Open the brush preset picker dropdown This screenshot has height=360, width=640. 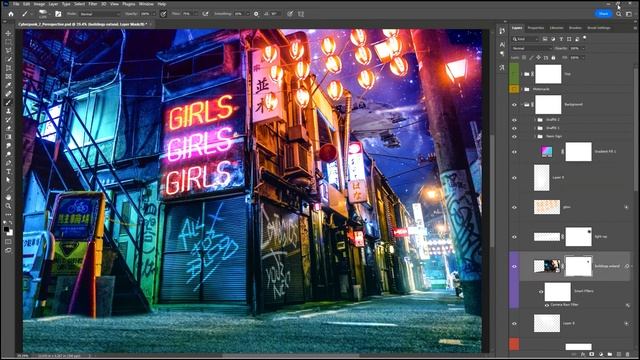[43, 14]
